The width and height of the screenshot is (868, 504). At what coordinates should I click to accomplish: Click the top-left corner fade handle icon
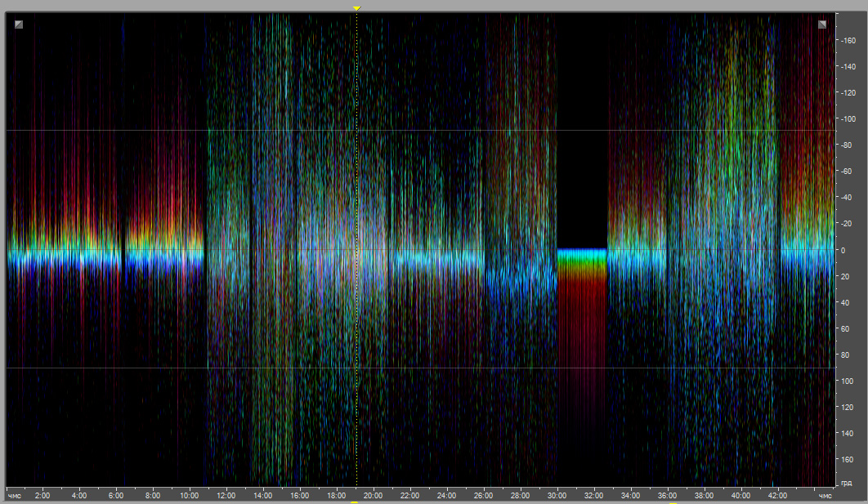tap(19, 25)
